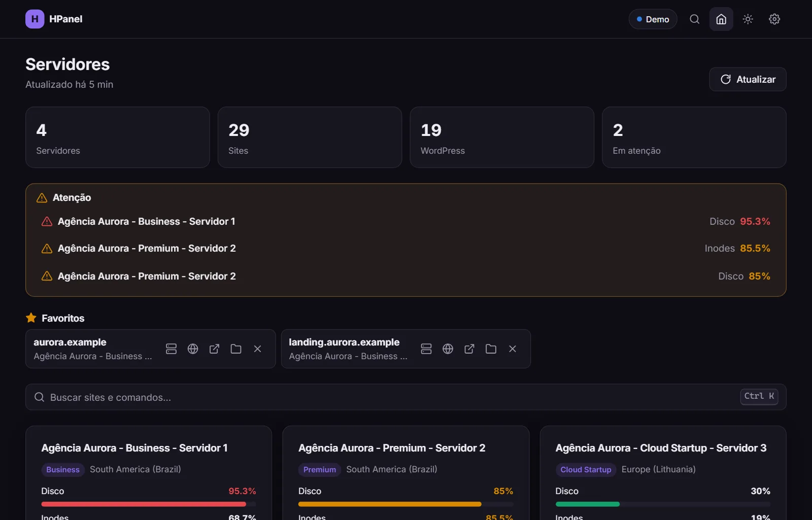812x520 pixels.
Task: Open alert row Premium Servidor 2 Disco 85%
Action: coord(405,276)
